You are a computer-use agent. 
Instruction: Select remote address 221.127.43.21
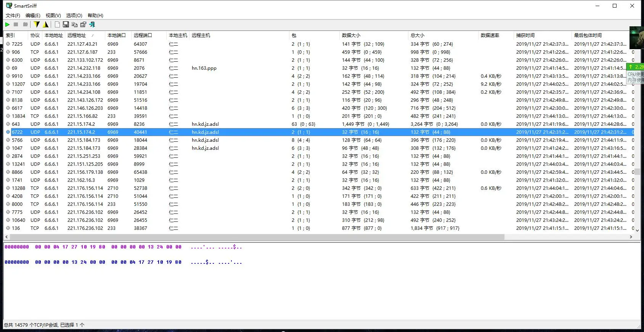[x=82, y=44]
